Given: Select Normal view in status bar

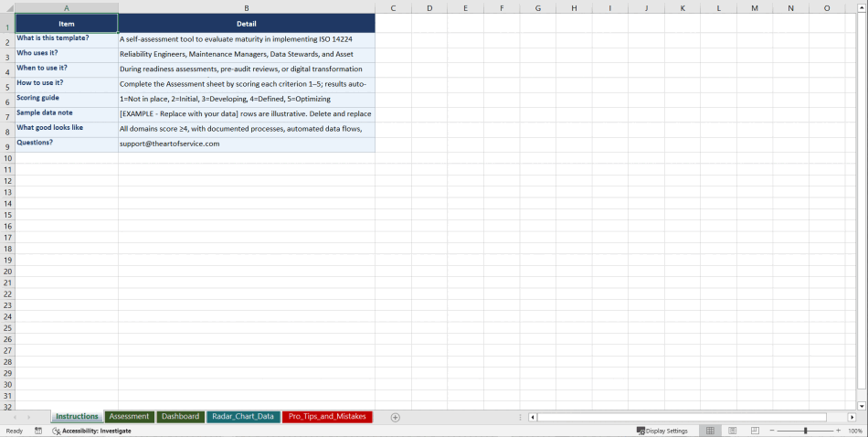Looking at the screenshot, I should pyautogui.click(x=710, y=431).
